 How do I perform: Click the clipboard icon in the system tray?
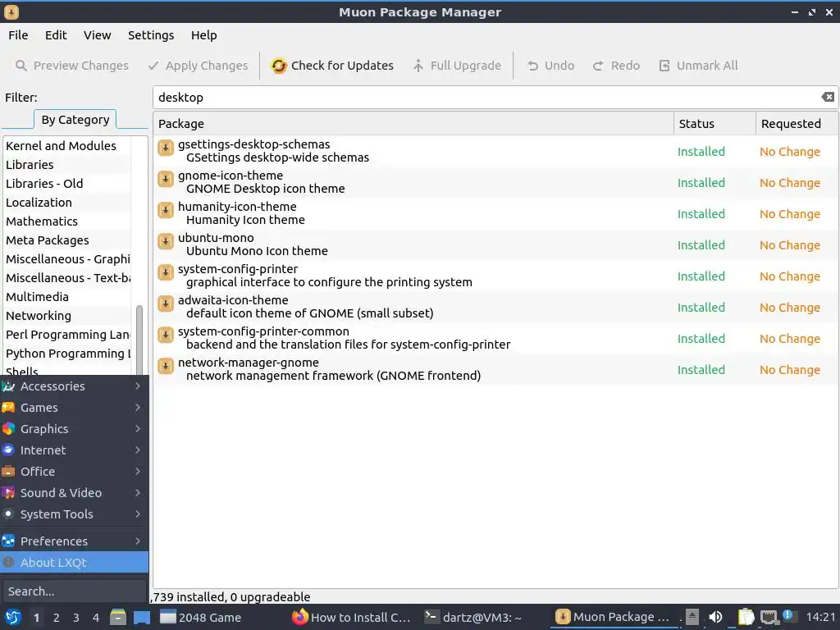point(746,617)
